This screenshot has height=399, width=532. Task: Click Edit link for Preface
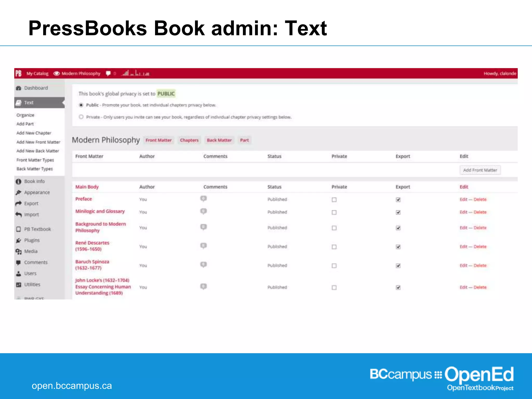[x=463, y=199]
